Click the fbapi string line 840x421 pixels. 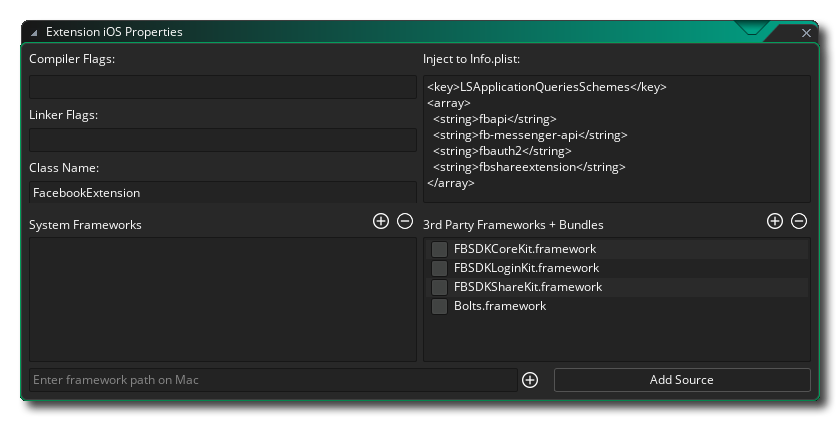pos(495,119)
